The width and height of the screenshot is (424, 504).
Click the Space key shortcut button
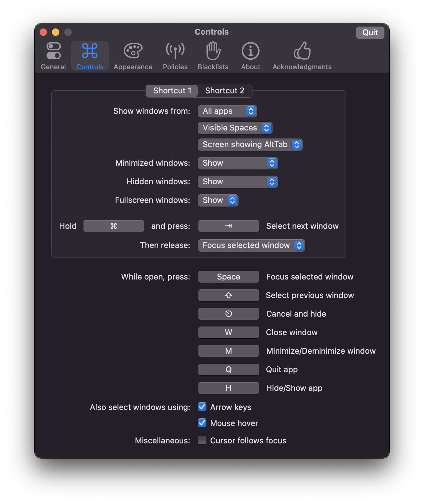pos(228,277)
